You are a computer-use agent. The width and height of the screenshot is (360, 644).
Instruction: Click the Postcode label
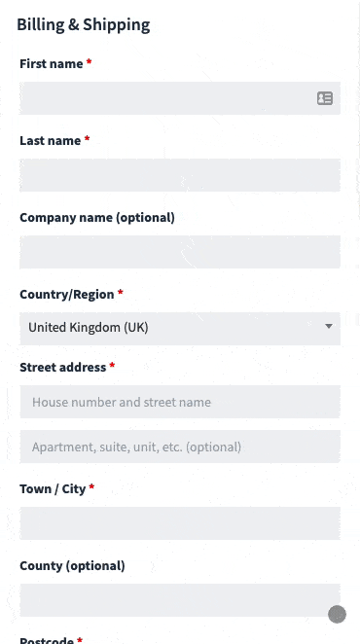[47, 641]
